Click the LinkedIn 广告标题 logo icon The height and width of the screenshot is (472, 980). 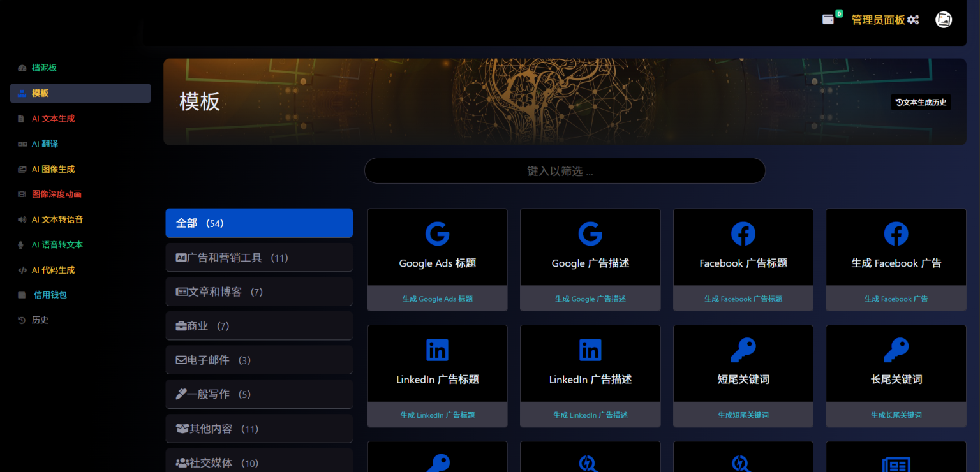pos(437,350)
